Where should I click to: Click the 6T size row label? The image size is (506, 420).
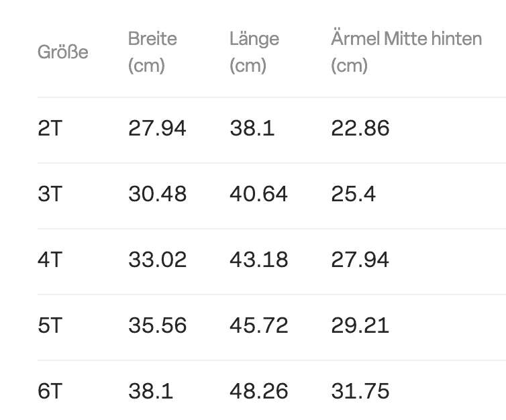[x=50, y=391]
